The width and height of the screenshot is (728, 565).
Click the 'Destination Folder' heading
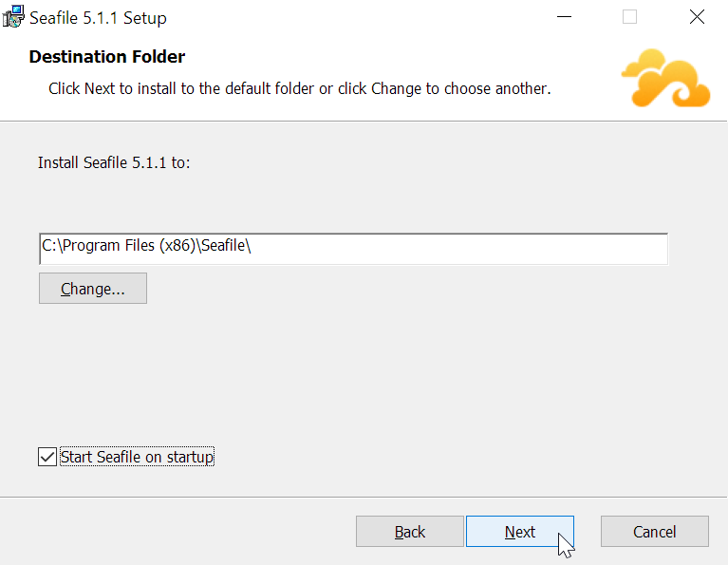[x=107, y=57]
